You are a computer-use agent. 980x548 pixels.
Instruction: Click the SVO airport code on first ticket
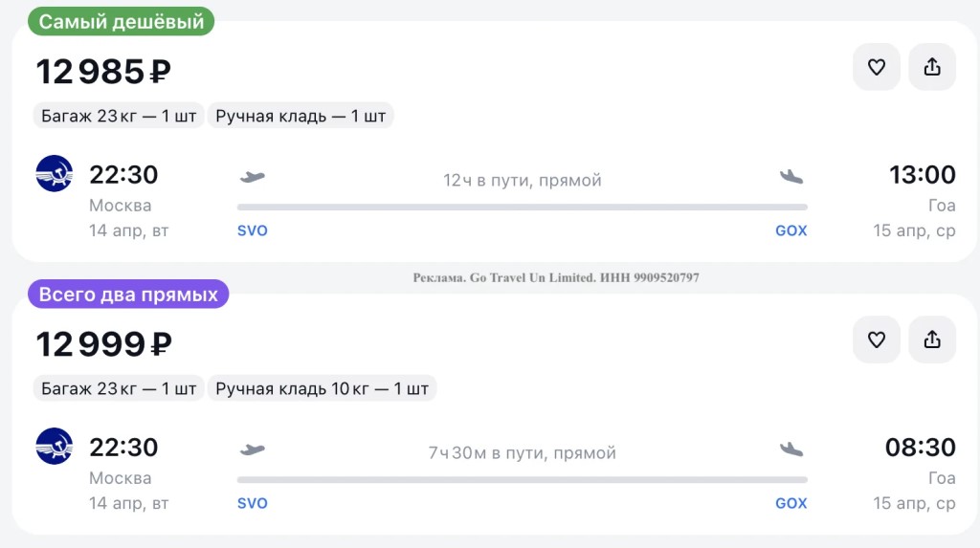(253, 231)
